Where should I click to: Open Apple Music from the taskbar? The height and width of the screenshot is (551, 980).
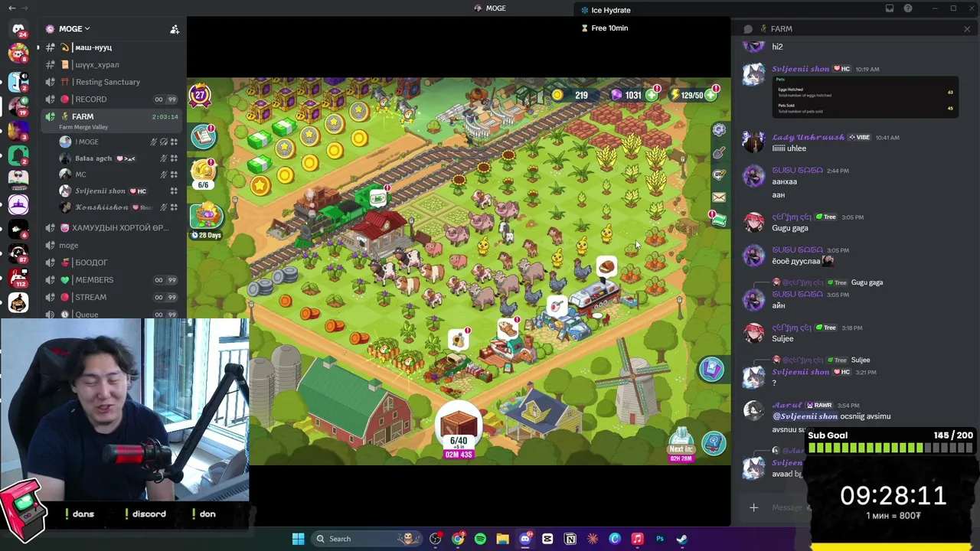(x=637, y=539)
